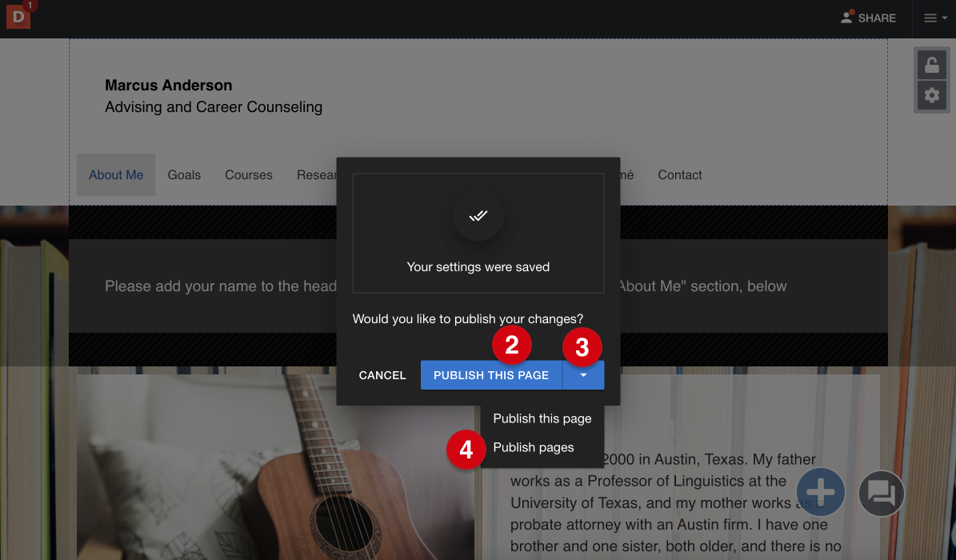Click the 'Your settings were saved' message
This screenshot has width=956, height=560.
tap(478, 267)
